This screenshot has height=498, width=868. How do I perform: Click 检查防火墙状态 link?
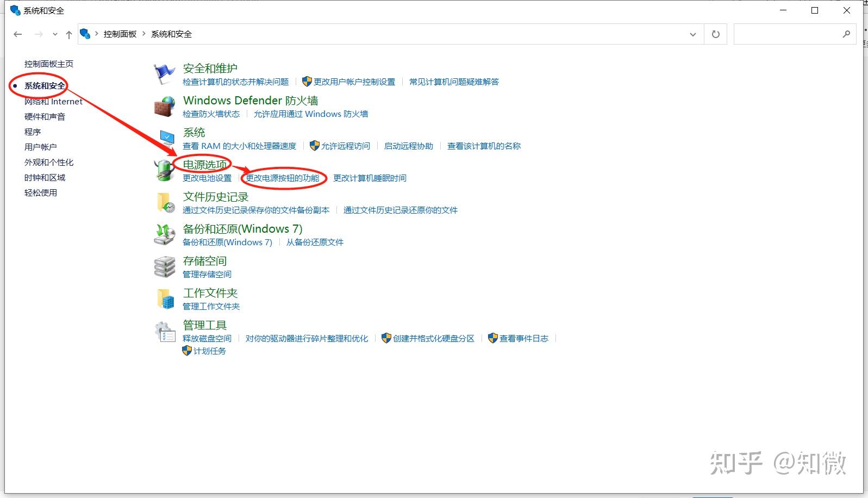(211, 114)
